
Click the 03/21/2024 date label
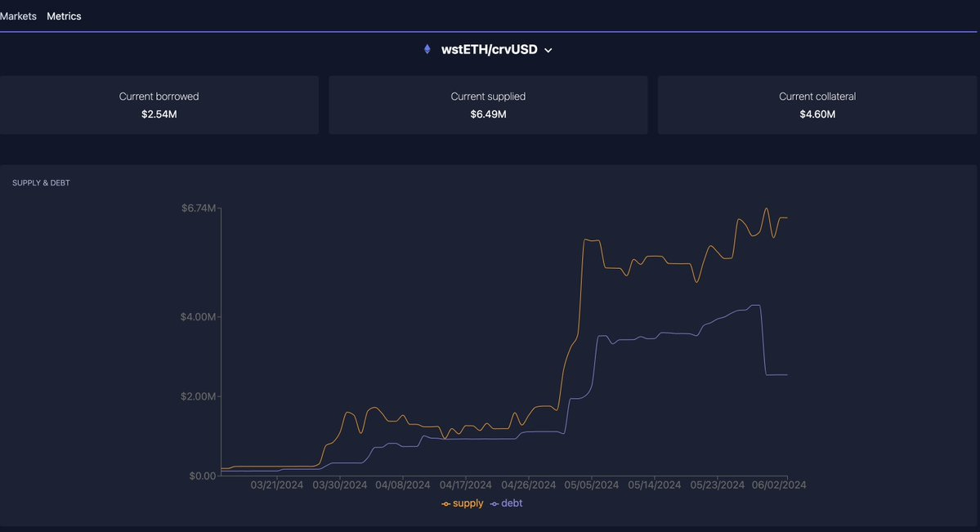tap(277, 485)
